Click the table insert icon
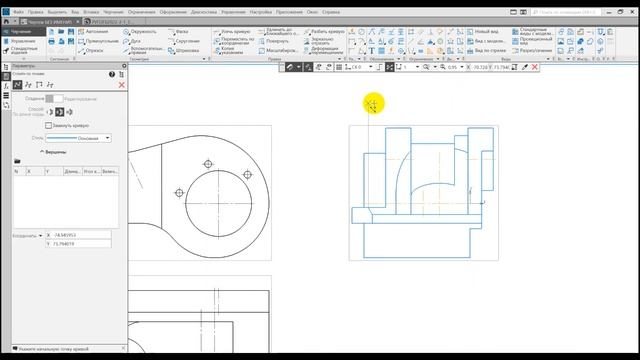The image size is (640, 360). 381,51
